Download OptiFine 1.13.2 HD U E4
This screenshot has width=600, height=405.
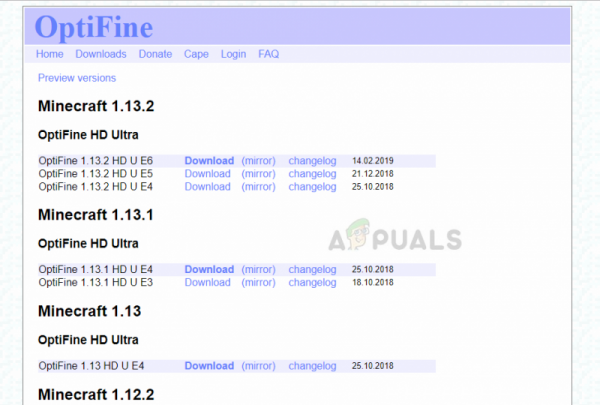(x=208, y=187)
